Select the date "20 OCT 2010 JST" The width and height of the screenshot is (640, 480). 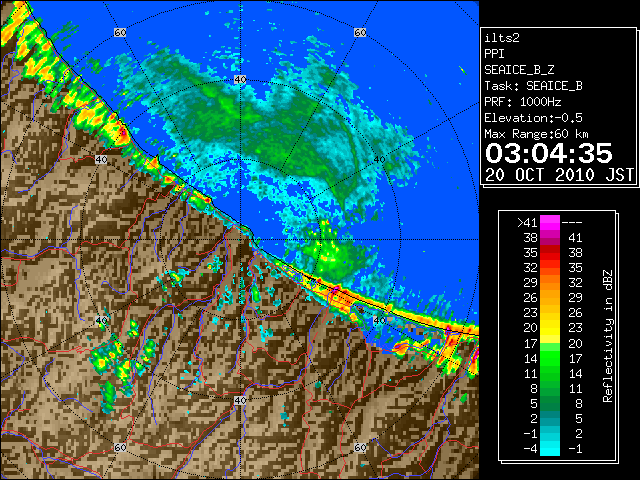(x=559, y=175)
